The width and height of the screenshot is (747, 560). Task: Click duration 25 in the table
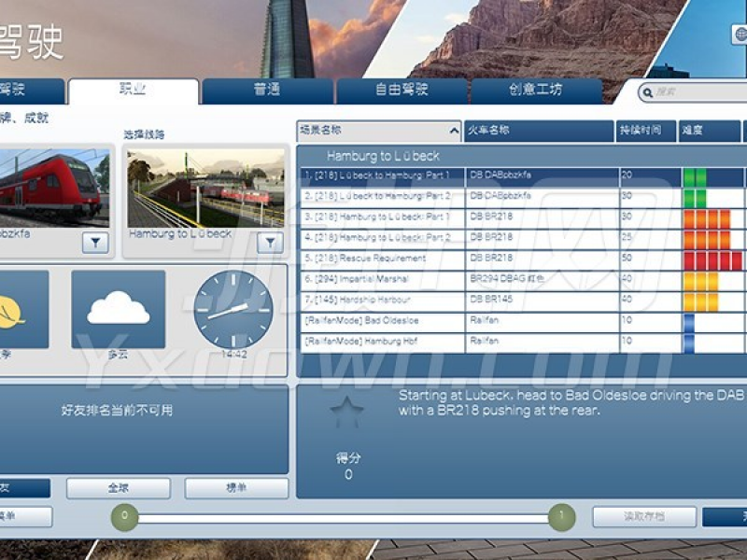(x=627, y=237)
